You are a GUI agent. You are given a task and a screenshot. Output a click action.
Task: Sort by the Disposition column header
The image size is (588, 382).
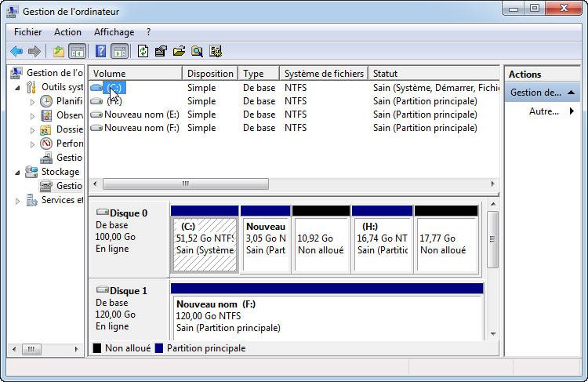210,74
